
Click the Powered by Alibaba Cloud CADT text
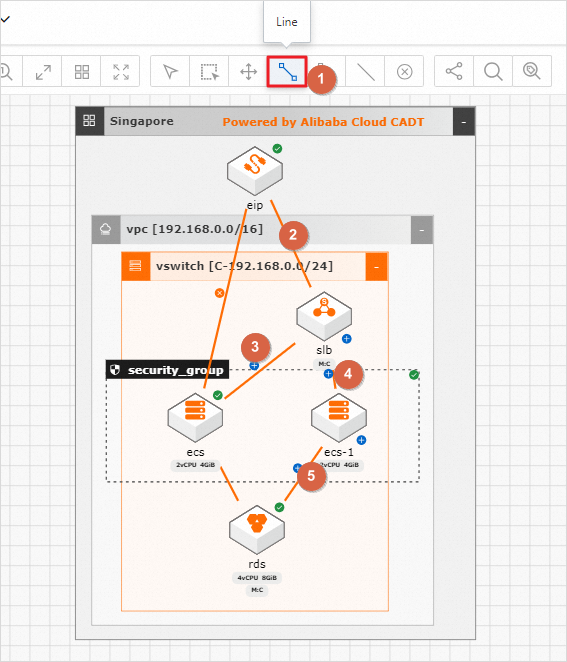323,122
